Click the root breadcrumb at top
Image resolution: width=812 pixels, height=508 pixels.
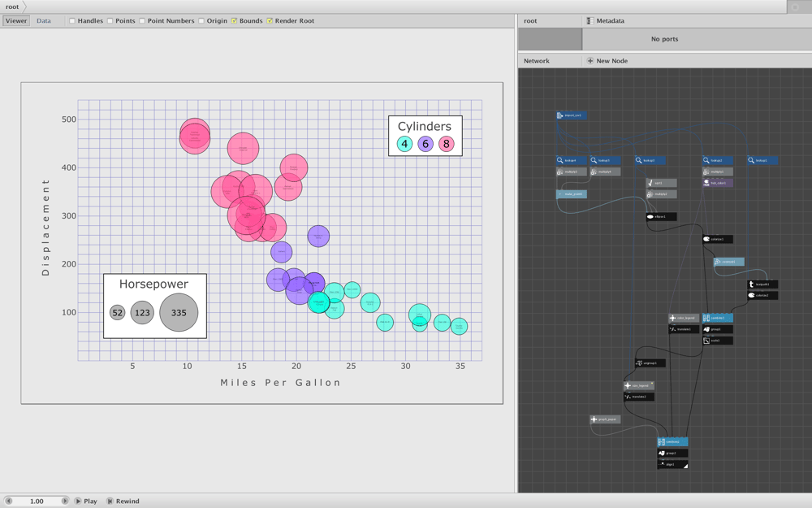pyautogui.click(x=12, y=7)
